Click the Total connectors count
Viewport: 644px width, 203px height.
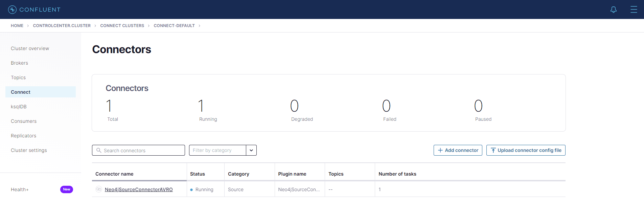coord(109,106)
